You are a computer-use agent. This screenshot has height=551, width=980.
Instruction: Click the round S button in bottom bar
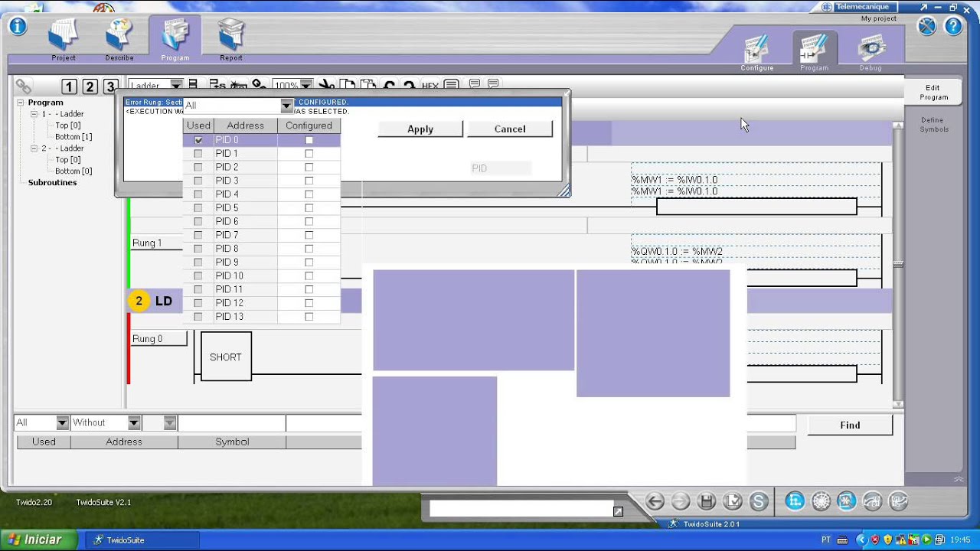click(759, 501)
